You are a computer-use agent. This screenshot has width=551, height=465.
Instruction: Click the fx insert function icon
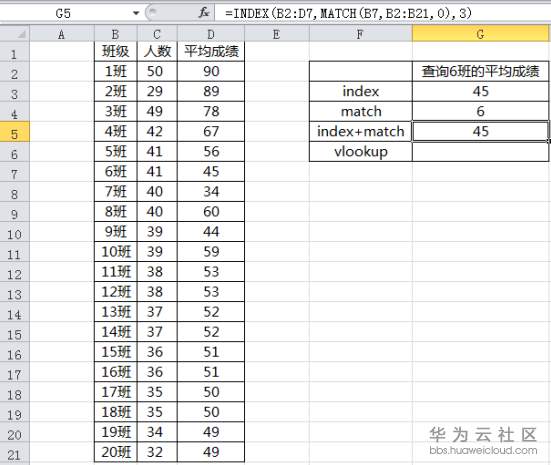pos(203,13)
